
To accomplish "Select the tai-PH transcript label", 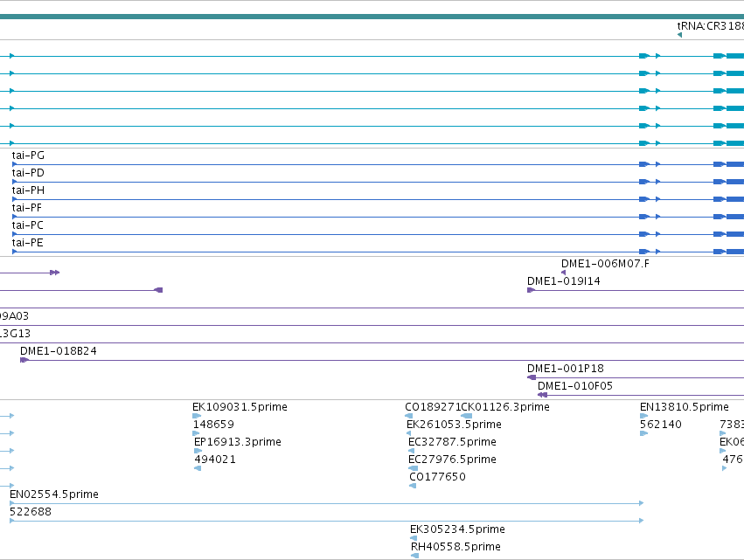I will tap(28, 190).
